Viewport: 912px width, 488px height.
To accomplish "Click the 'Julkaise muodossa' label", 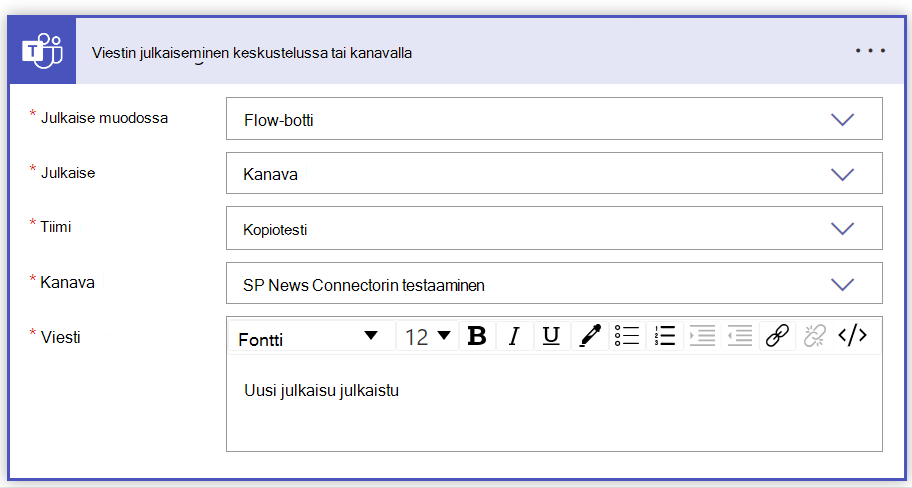I will [104, 117].
